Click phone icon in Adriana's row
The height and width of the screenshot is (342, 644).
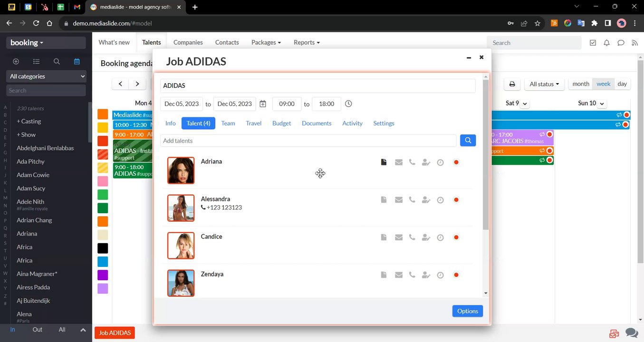coord(412,162)
